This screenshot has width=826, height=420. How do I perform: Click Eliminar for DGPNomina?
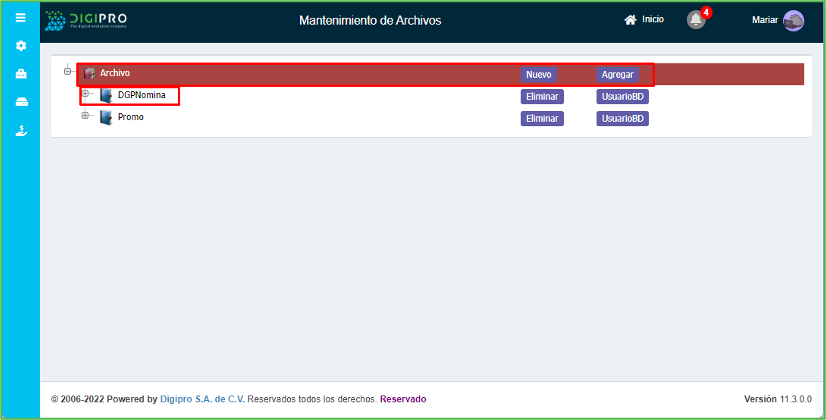point(542,97)
